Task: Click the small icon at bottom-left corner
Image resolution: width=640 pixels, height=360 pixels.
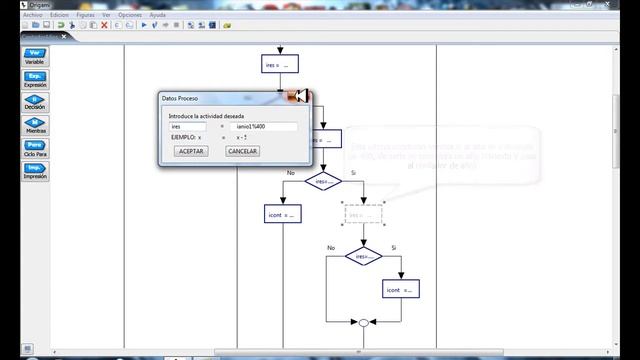Action: pyautogui.click(x=27, y=349)
